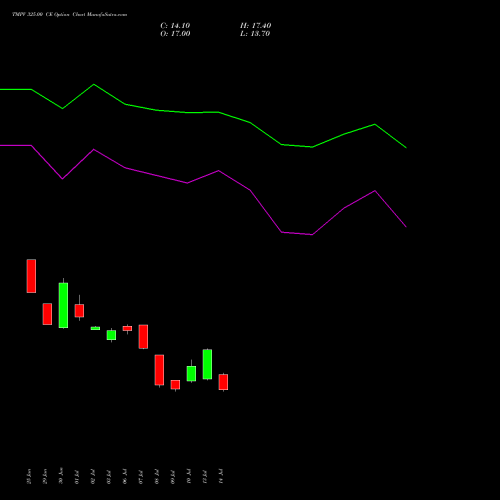Click the red candlestick for 07 Jul

[143, 337]
